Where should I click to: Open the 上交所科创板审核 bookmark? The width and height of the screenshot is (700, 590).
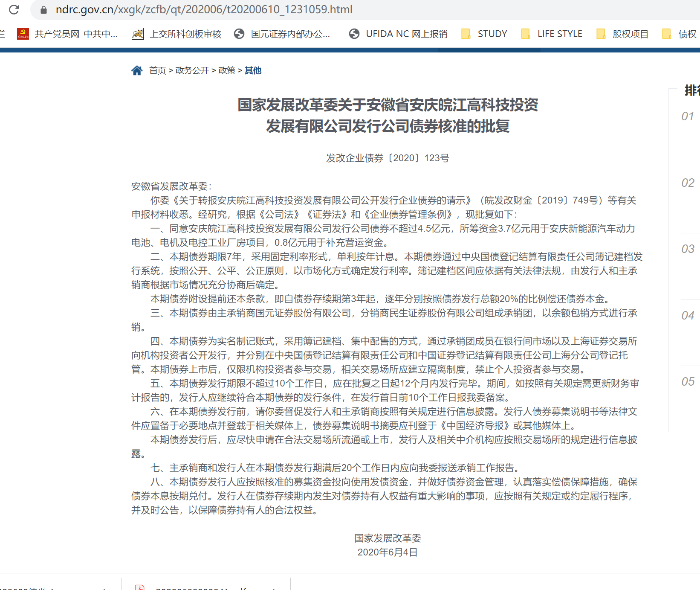[x=177, y=34]
